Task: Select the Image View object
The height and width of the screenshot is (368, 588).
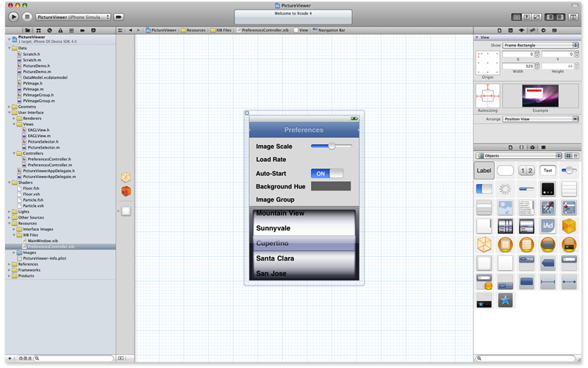Action: point(505,208)
